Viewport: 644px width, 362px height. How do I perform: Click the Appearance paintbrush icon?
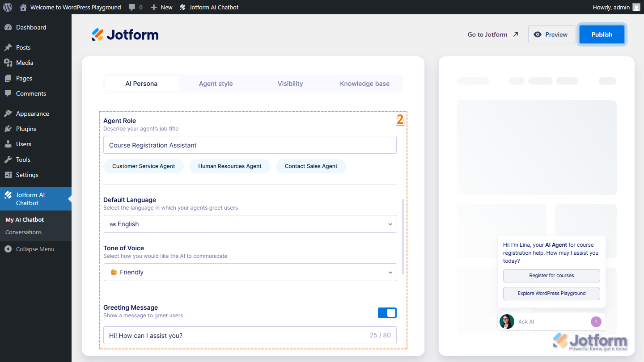click(x=8, y=114)
